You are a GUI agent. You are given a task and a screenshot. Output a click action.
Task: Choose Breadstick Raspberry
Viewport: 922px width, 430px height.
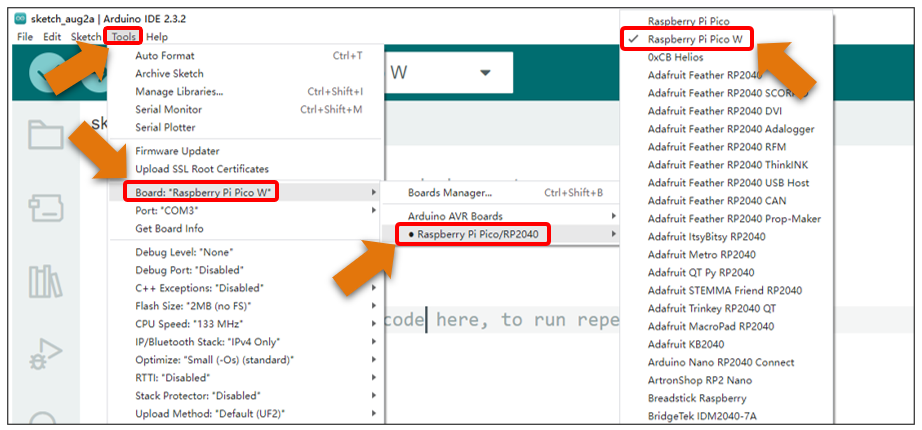click(x=726, y=398)
